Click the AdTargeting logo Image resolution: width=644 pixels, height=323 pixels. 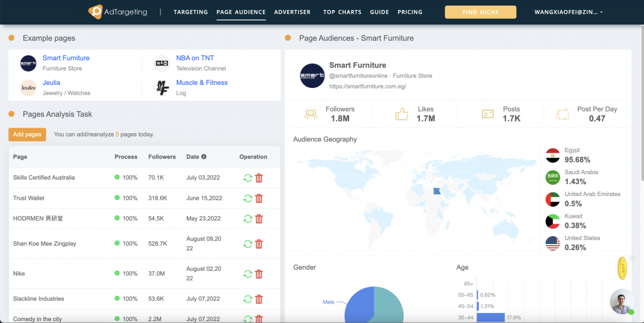(x=118, y=12)
